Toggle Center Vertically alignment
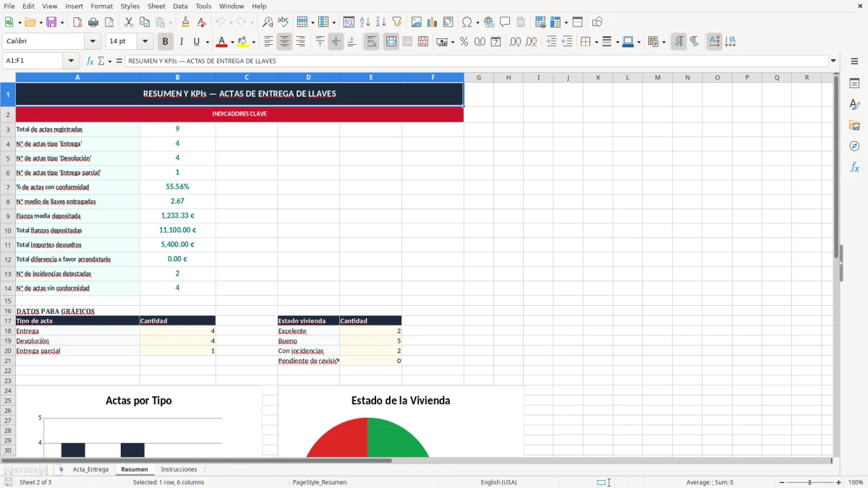This screenshot has width=868, height=488. 336,42
